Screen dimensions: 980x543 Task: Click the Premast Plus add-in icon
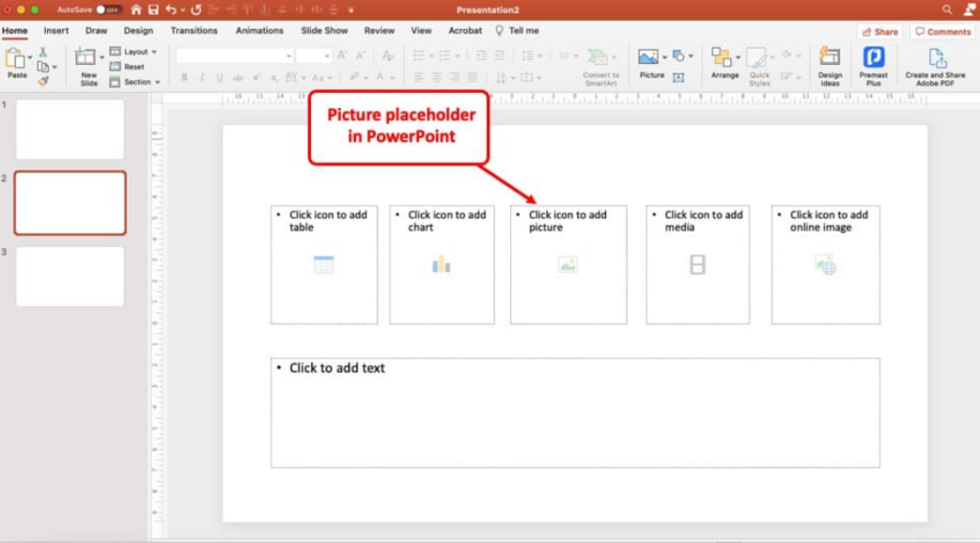(x=873, y=65)
